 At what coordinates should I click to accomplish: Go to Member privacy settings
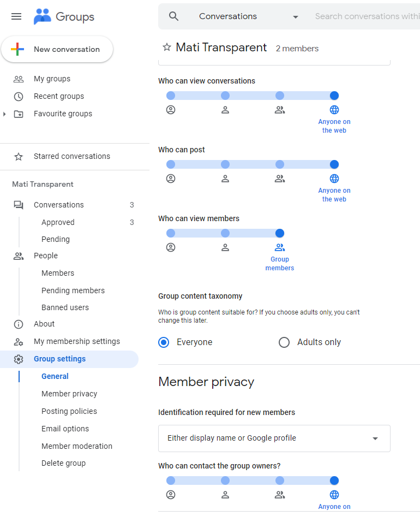click(x=69, y=394)
